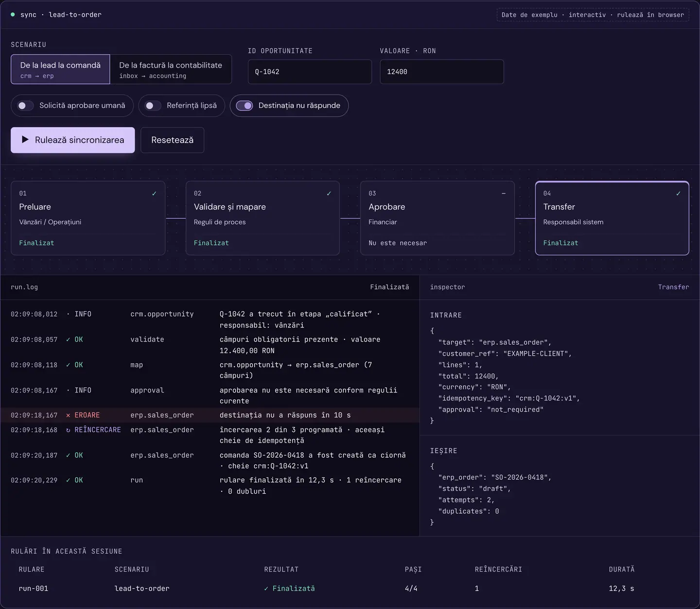Enable the Solicită aprobare umană toggle
Image resolution: width=700 pixels, height=609 pixels.
pyautogui.click(x=26, y=106)
